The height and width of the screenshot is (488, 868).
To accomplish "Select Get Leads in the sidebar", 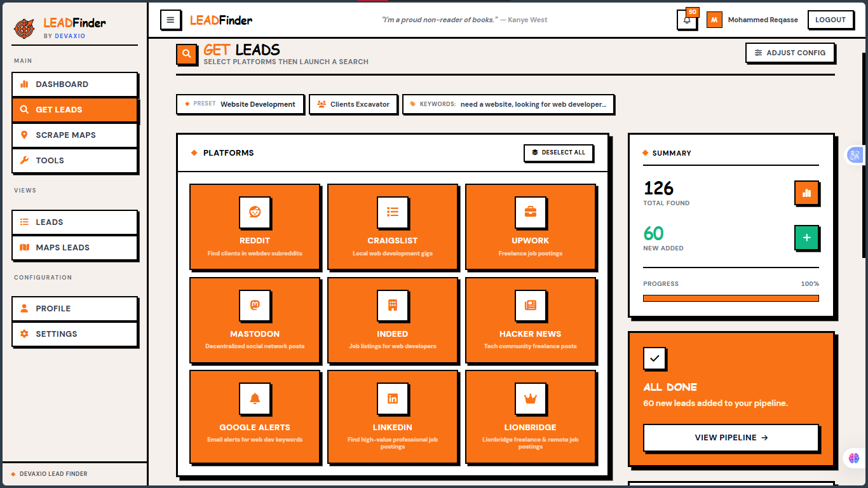I will (74, 110).
